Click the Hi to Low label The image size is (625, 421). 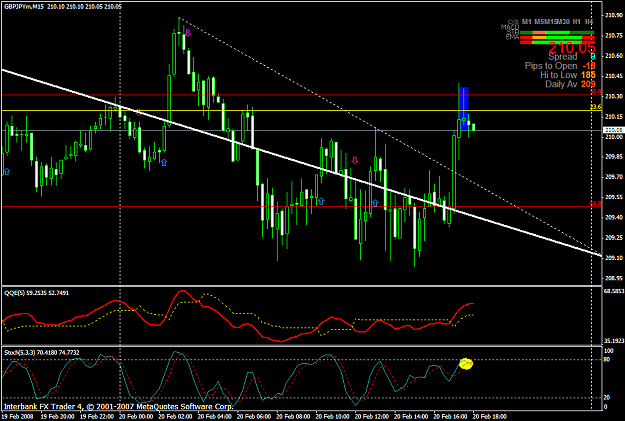point(558,75)
